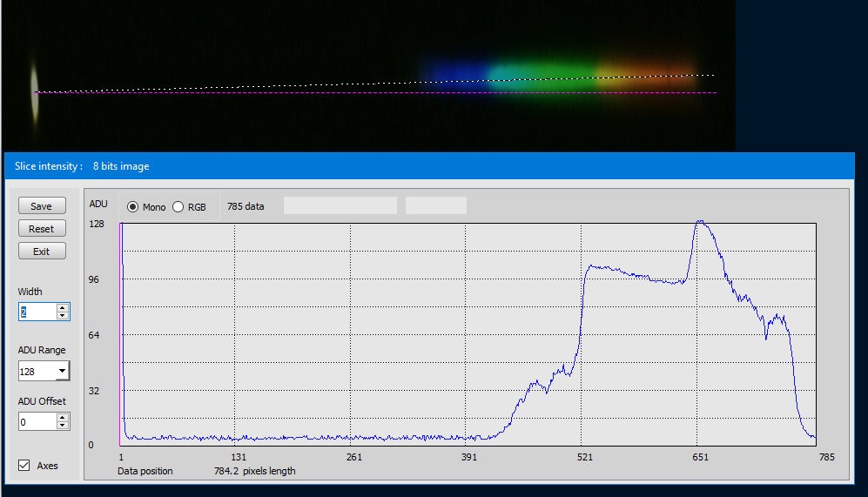
Task: Click the blue region of the spectrum
Action: pos(455,73)
